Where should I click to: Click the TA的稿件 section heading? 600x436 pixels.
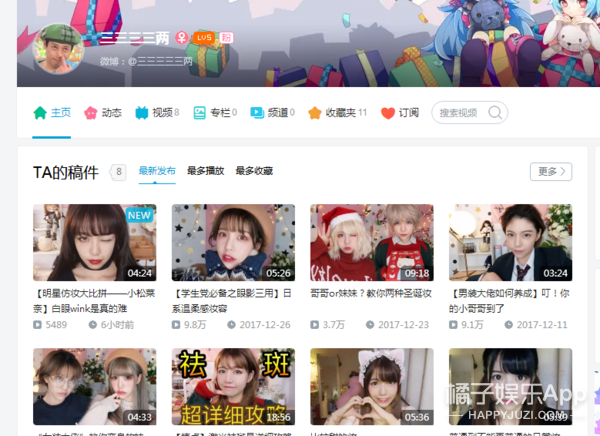[66, 173]
